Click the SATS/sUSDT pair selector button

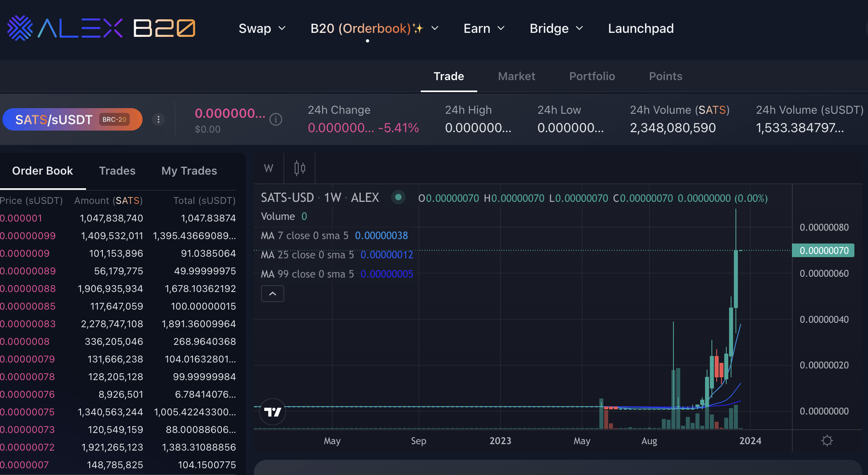72,119
